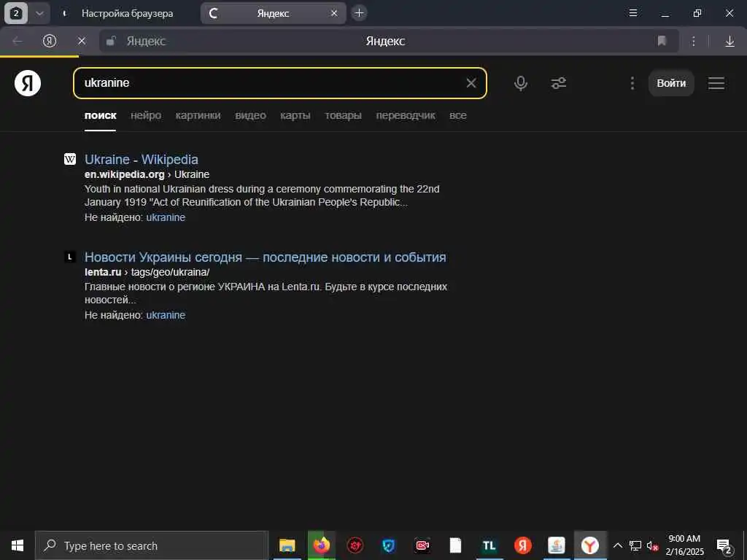The image size is (747, 560).
Task: Click the muted volume tray icon
Action: 652,546
